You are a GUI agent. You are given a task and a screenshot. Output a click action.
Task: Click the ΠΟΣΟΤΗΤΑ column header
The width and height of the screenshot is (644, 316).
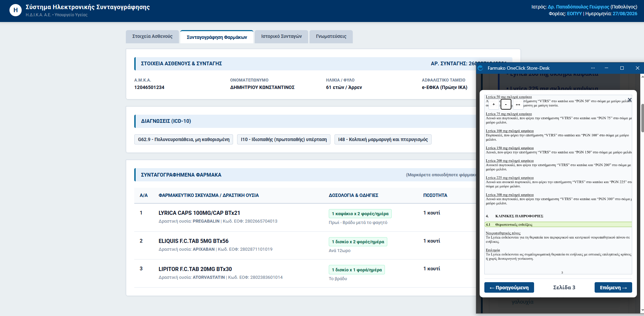coord(435,195)
